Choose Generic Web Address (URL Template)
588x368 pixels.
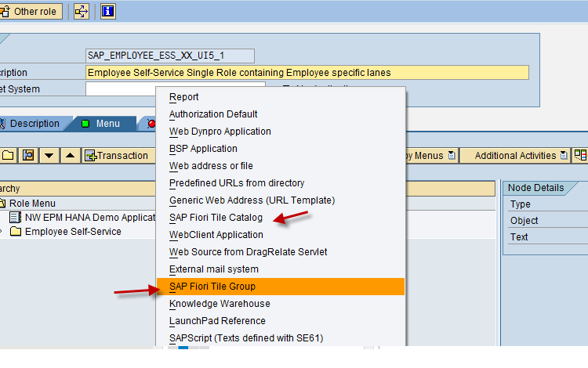281,200
